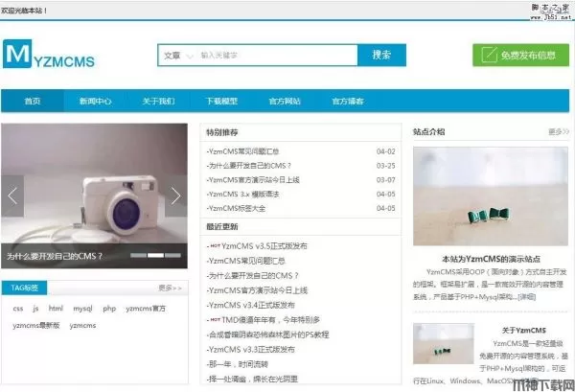Open the 文章 search type dropdown
Image resolution: width=575 pixels, height=392 pixels.
(177, 56)
